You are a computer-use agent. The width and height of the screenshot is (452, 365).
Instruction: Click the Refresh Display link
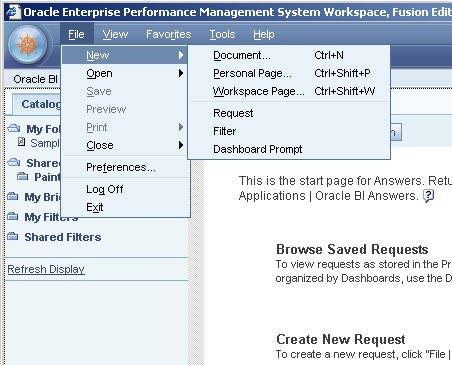[46, 269]
